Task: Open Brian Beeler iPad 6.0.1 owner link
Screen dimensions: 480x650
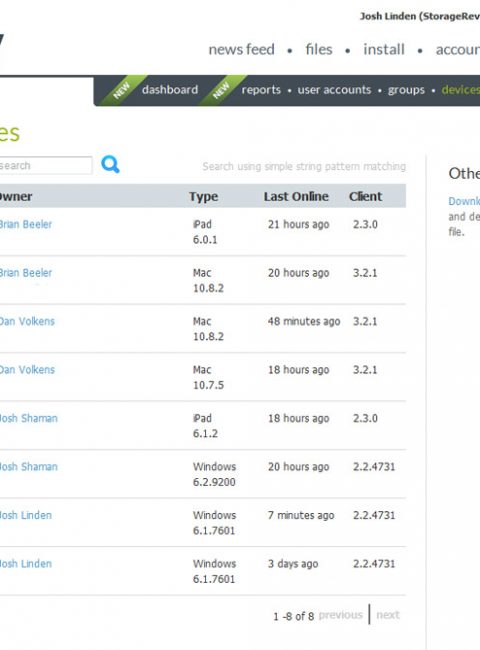Action: click(x=26, y=224)
